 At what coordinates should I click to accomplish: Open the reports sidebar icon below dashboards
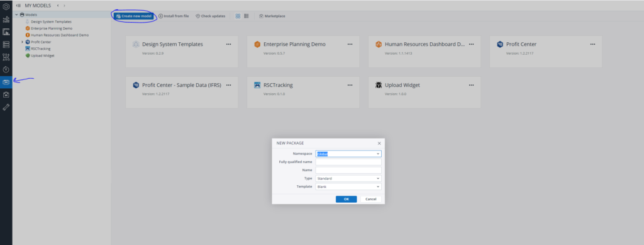pyautogui.click(x=6, y=32)
